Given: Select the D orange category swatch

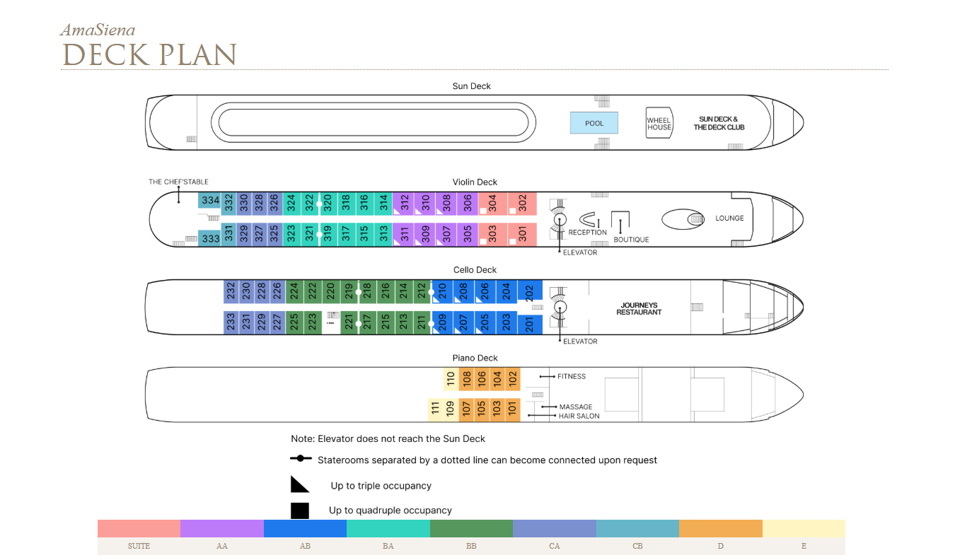Looking at the screenshot, I should coord(720,528).
